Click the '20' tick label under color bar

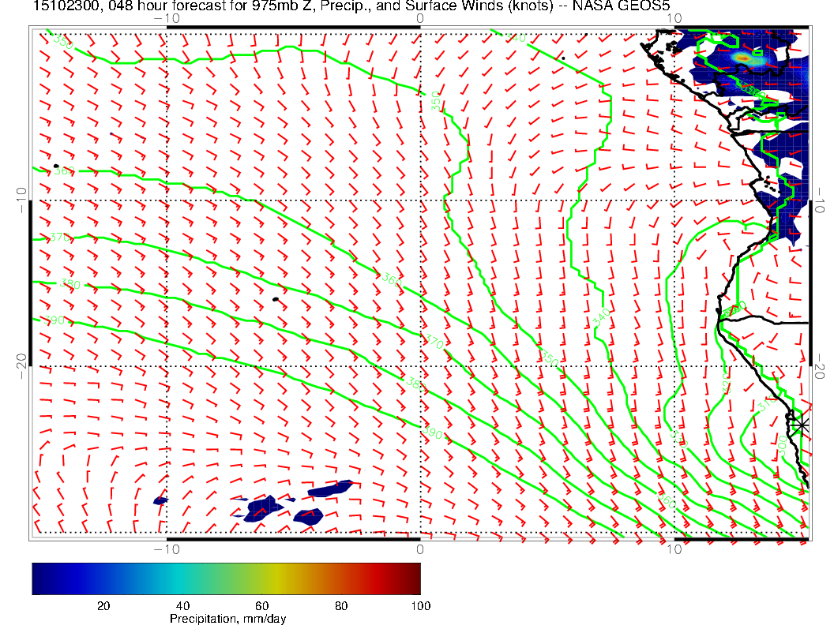point(103,605)
